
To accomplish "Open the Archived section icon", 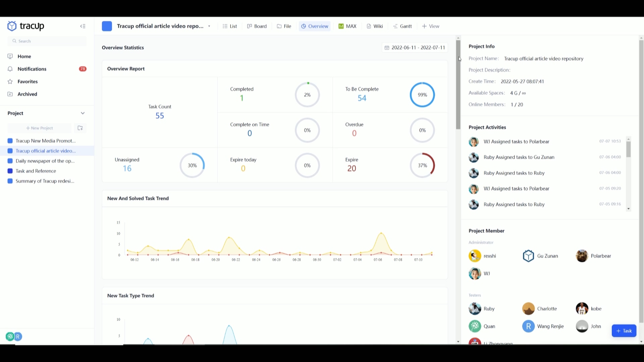I will tap(10, 94).
